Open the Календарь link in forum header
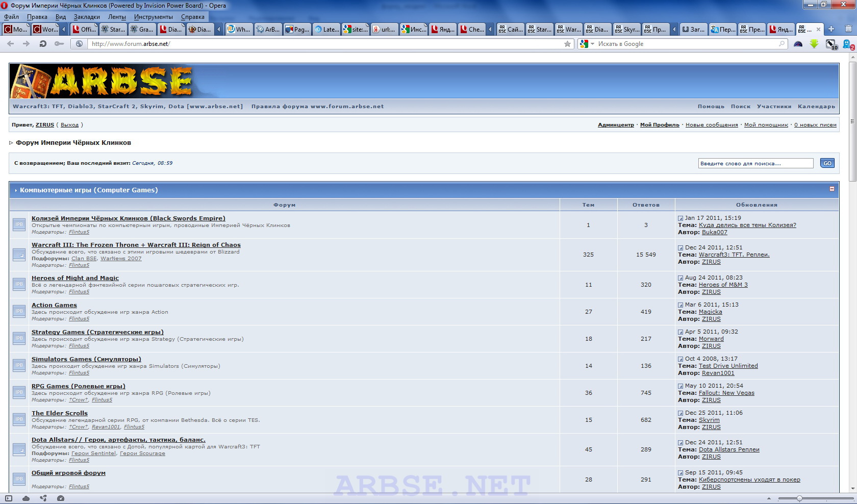The height and width of the screenshot is (504, 857). coord(816,107)
